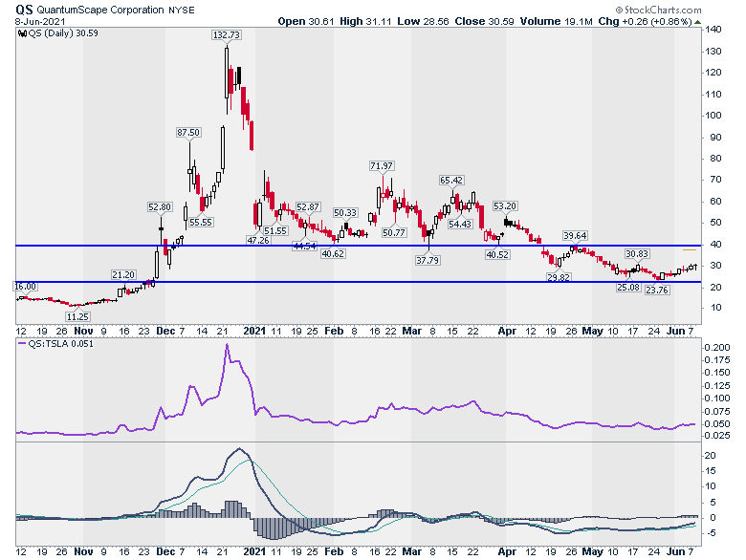Click the 51.55 price label

click(x=275, y=231)
